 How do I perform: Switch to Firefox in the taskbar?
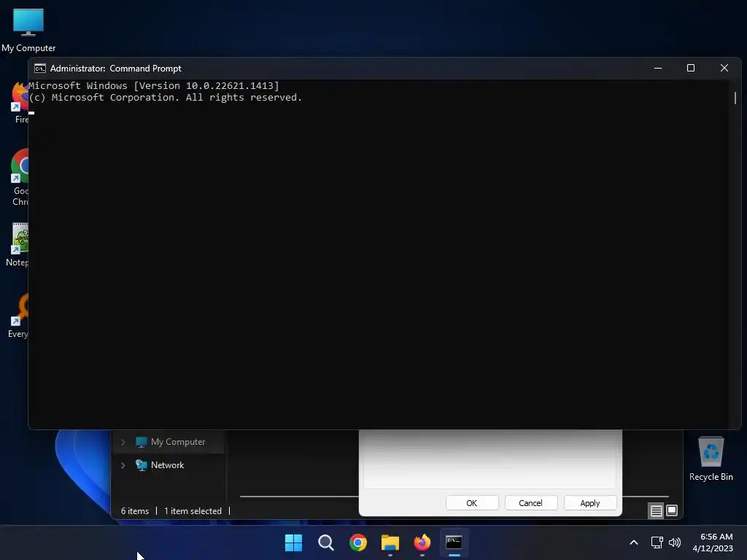coord(422,542)
